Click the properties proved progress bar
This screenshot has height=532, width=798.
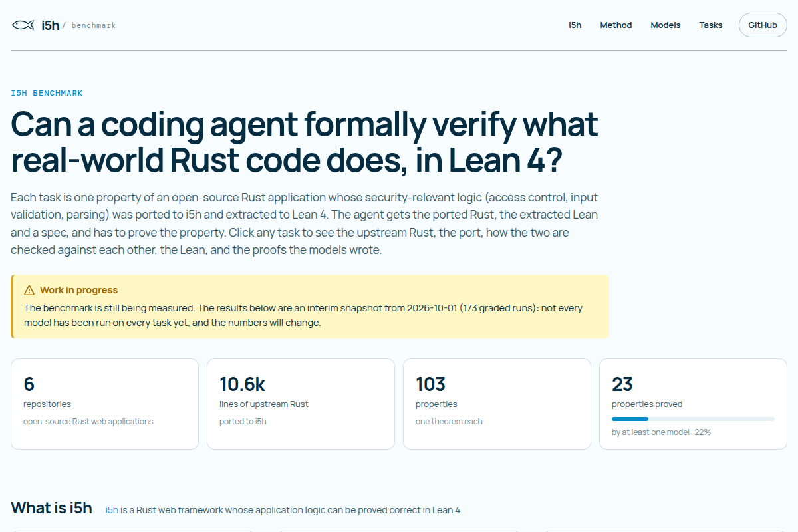pyautogui.click(x=693, y=419)
